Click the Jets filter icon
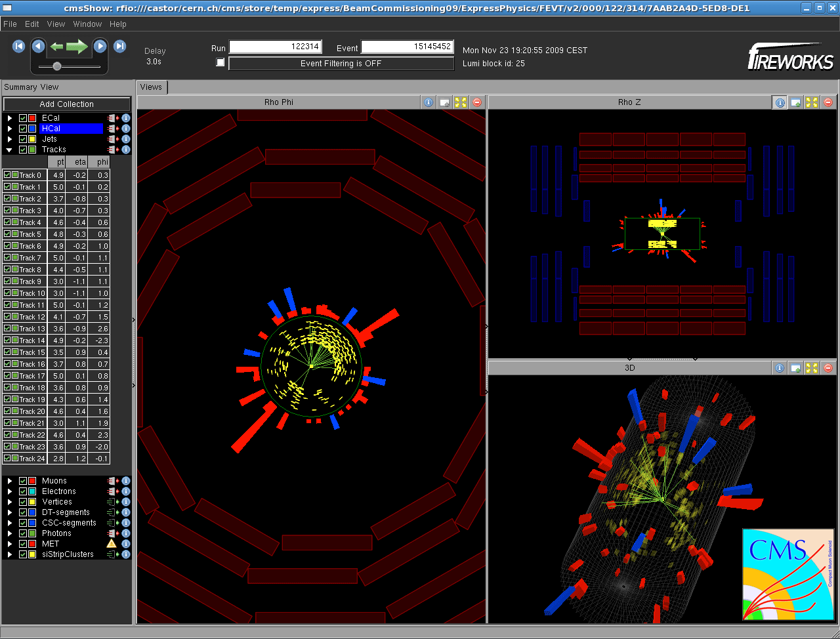Image resolution: width=840 pixels, height=639 pixels. [112, 139]
